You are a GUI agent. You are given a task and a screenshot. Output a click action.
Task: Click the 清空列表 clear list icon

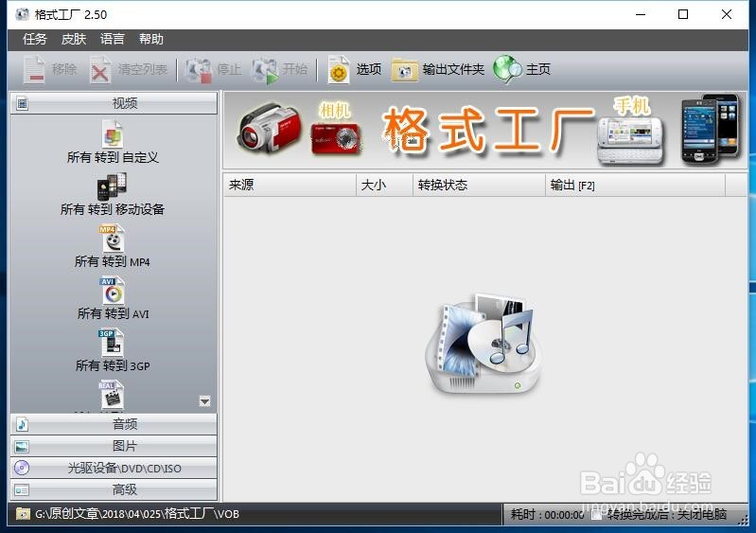(x=99, y=70)
